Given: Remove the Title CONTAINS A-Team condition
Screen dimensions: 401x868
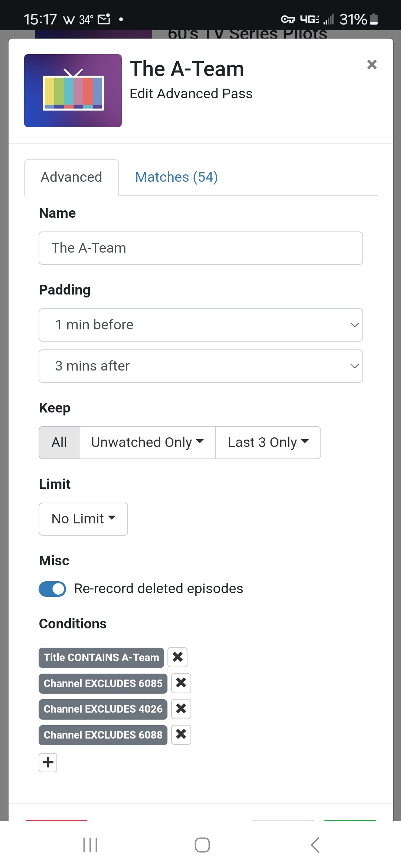Looking at the screenshot, I should [x=177, y=657].
